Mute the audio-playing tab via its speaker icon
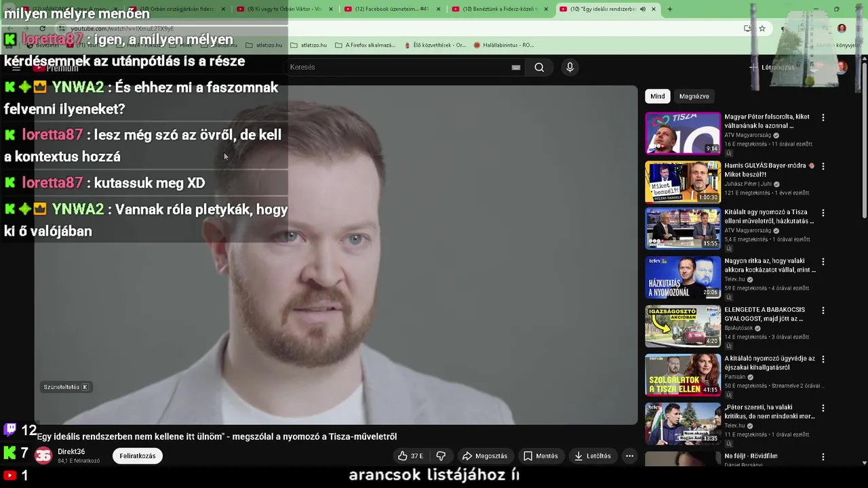 coord(643,9)
